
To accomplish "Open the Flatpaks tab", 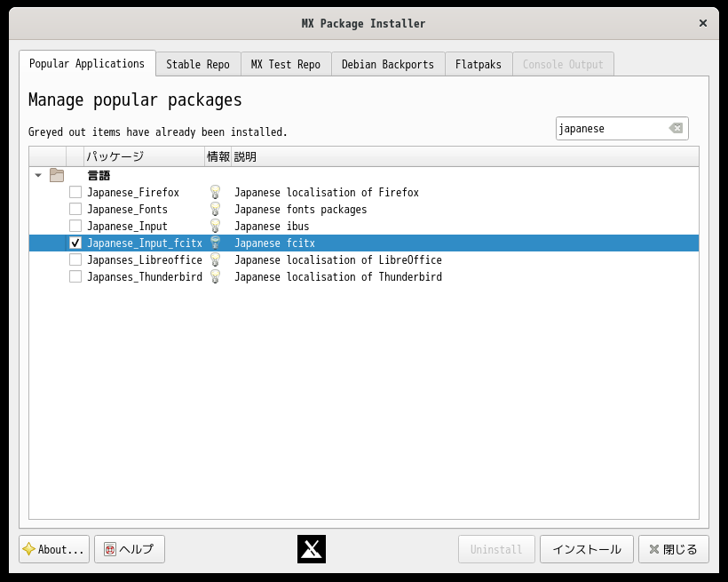I will tap(479, 64).
